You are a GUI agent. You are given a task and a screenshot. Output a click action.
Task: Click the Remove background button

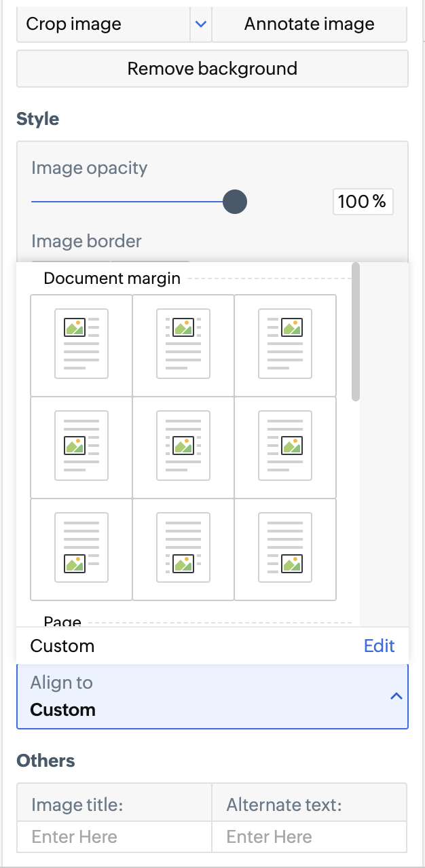coord(212,69)
